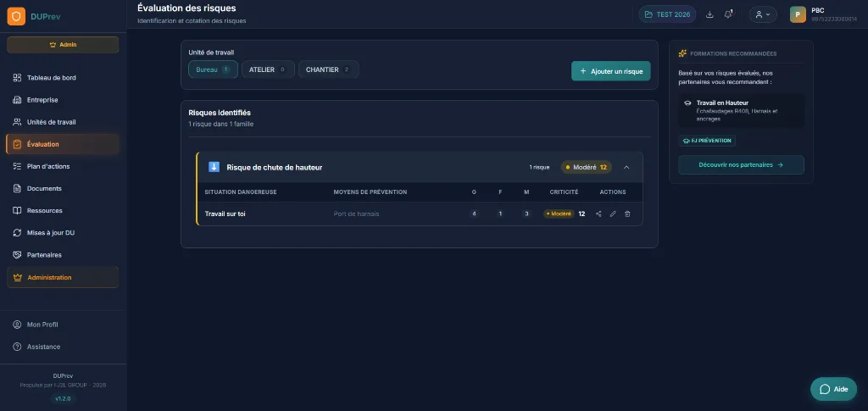Viewport: 868px width, 411px height.
Task: Click the DUPrev shield logo
Action: tap(16, 16)
